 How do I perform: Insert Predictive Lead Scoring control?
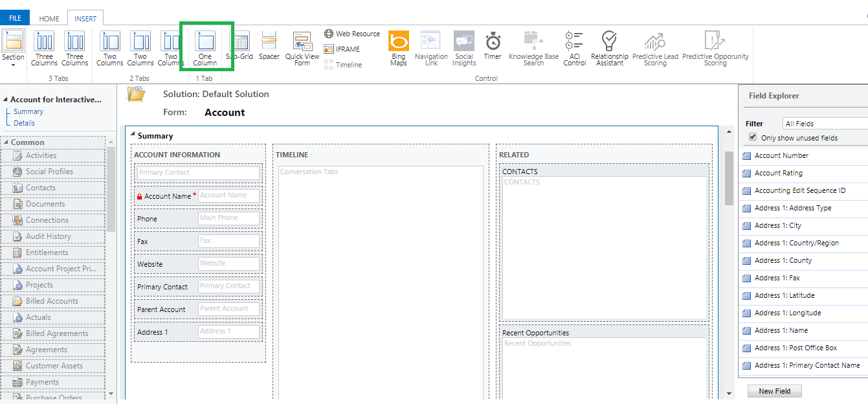click(655, 49)
